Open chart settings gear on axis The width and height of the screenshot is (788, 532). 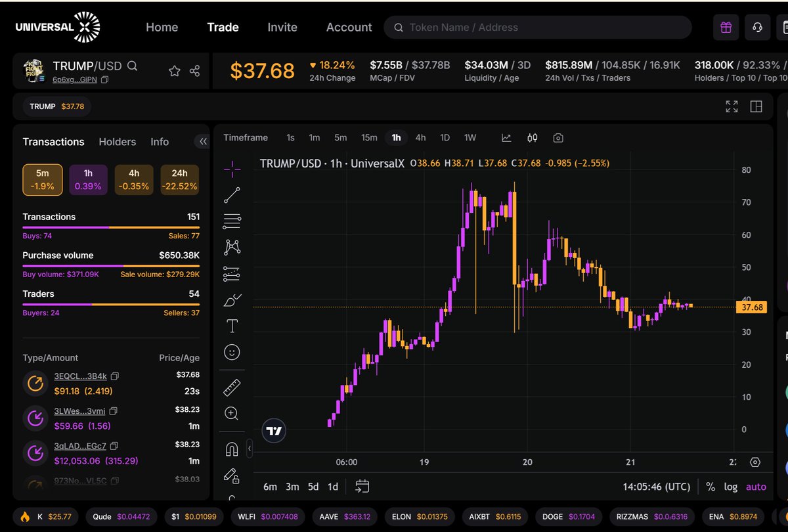pos(755,462)
